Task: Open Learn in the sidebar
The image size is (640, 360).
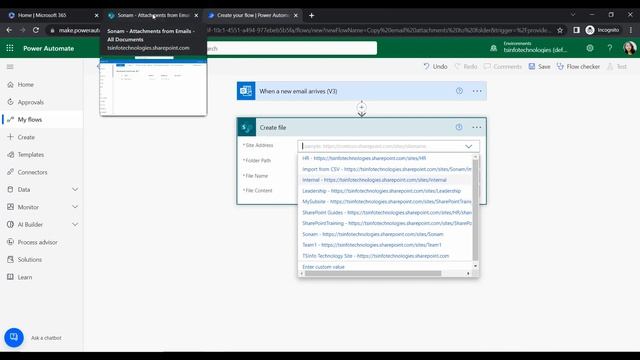Action: pos(24,277)
